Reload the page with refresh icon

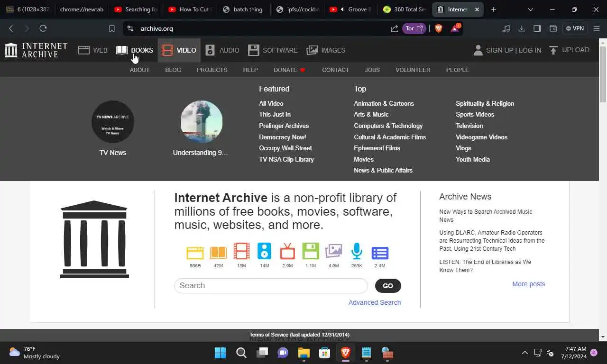[43, 28]
